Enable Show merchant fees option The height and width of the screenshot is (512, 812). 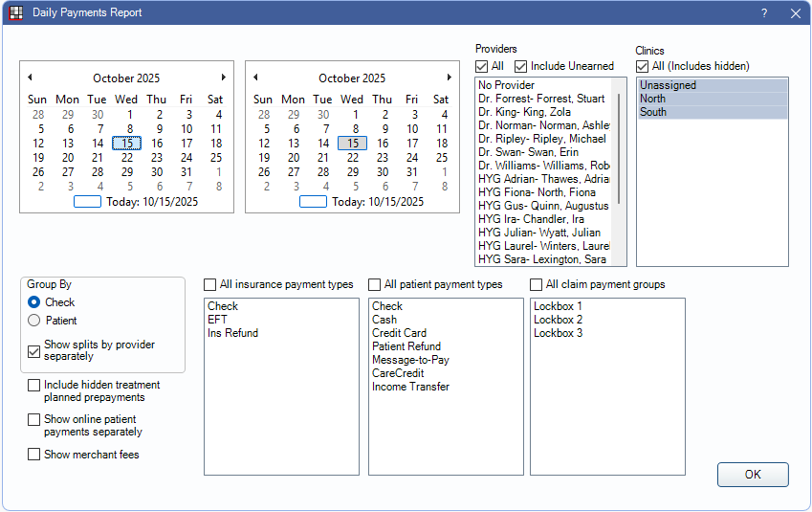click(34, 455)
